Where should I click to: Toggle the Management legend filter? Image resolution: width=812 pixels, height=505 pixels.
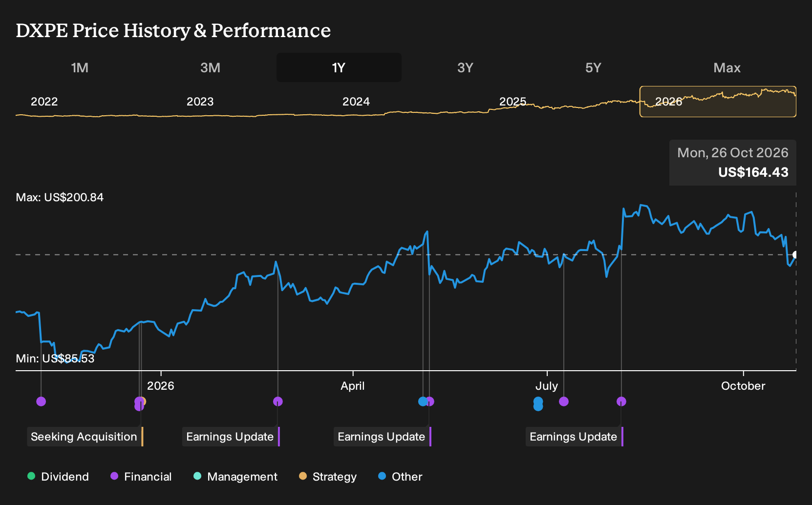pos(235,477)
